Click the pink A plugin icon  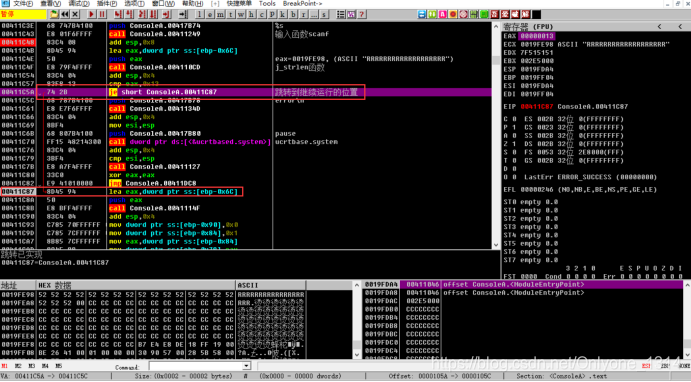[443, 15]
